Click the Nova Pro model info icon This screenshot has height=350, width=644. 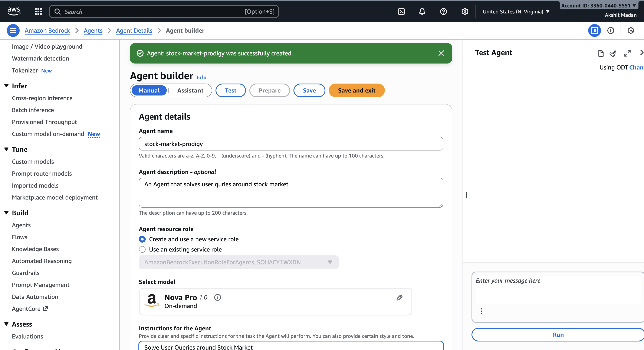[217, 297]
